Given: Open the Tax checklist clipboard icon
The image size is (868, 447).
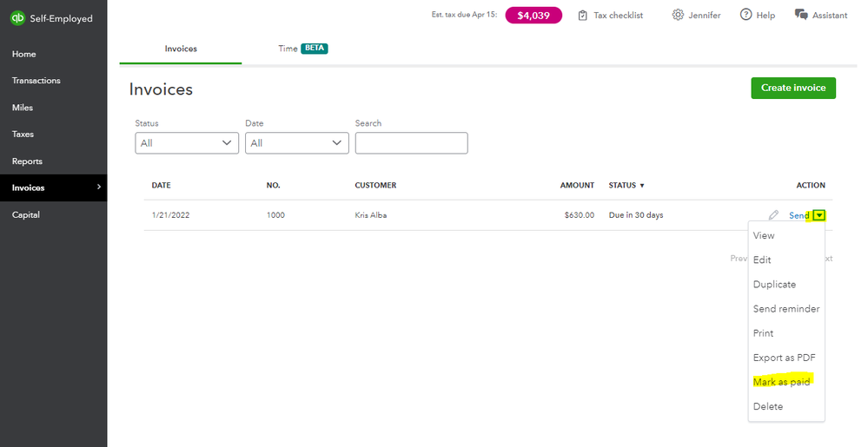Looking at the screenshot, I should coord(582,16).
